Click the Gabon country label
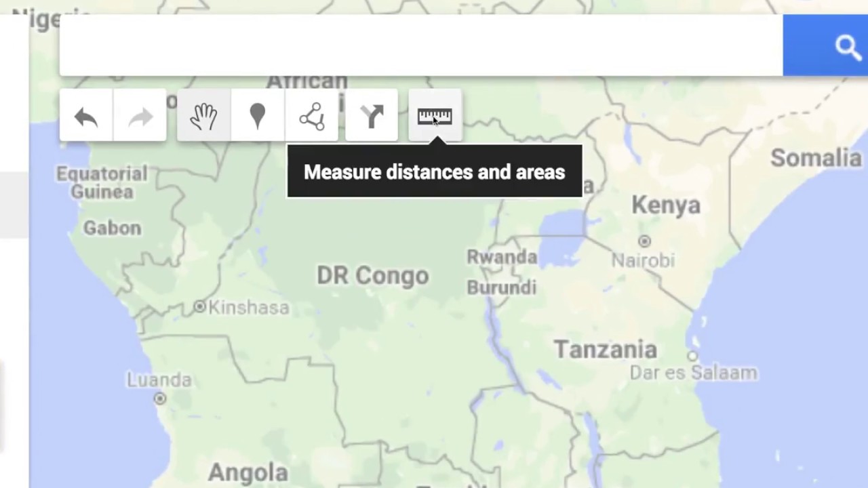The image size is (868, 488). [113, 228]
